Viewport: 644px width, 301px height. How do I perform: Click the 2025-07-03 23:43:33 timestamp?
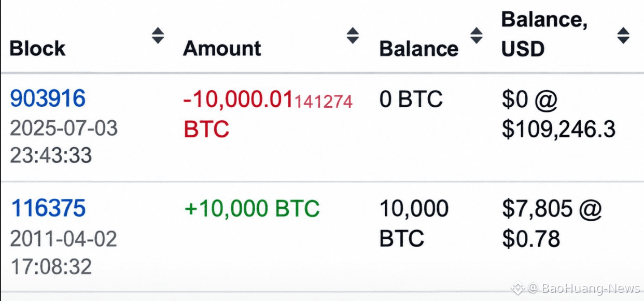(64, 141)
